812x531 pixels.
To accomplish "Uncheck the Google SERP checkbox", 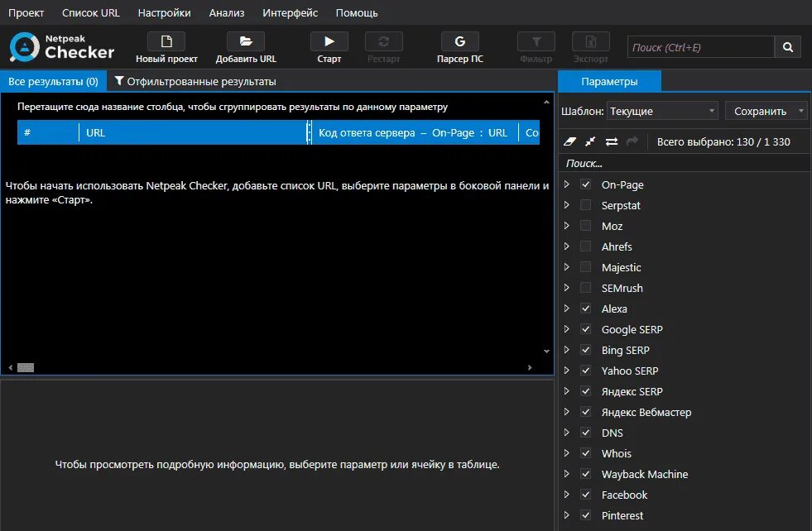I will (x=586, y=329).
